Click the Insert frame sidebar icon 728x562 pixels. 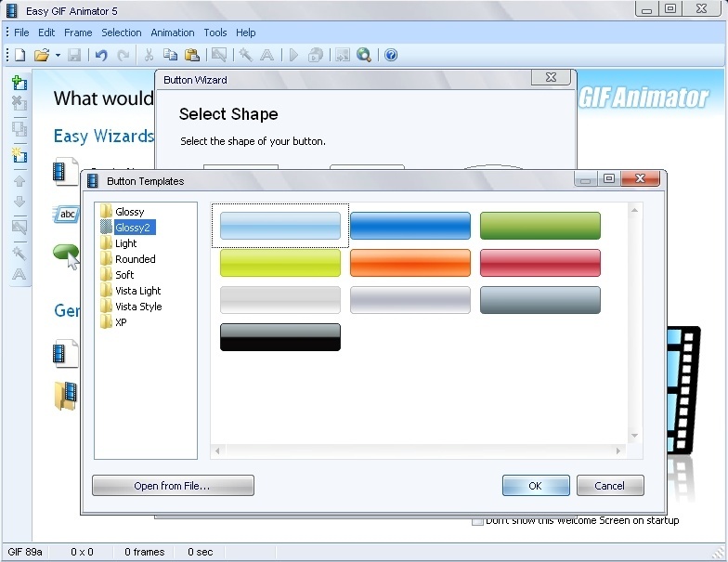[19, 83]
